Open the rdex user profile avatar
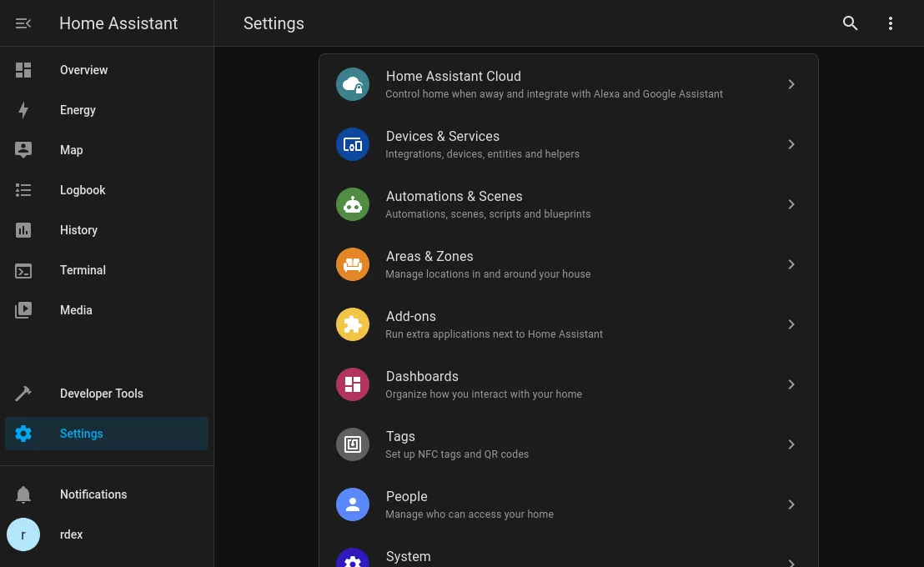 tap(23, 534)
